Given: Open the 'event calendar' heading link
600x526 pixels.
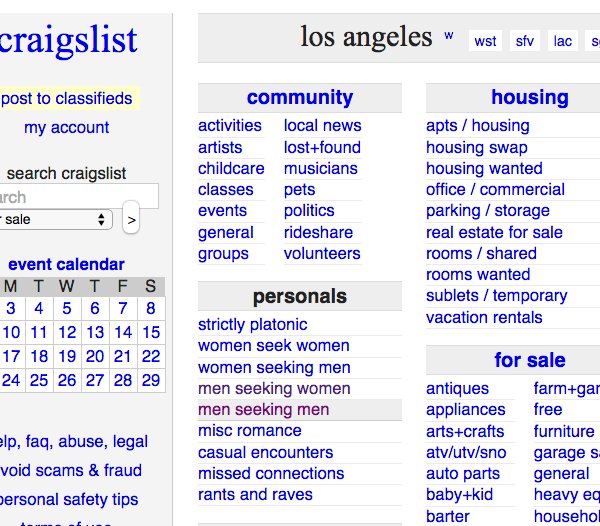Looking at the screenshot, I should click(x=66, y=264).
